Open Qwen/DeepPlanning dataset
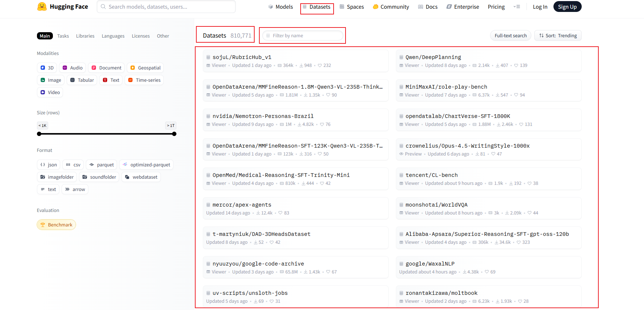644x310 pixels. (x=489, y=61)
